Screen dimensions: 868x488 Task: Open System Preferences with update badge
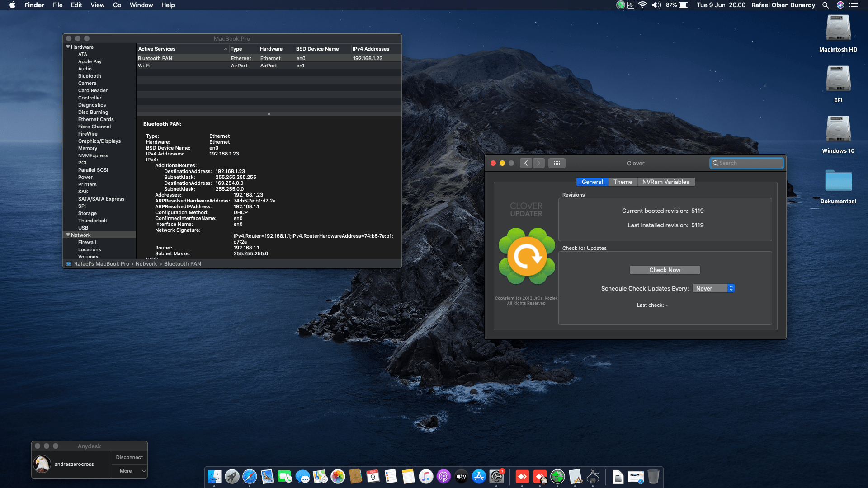point(496,476)
